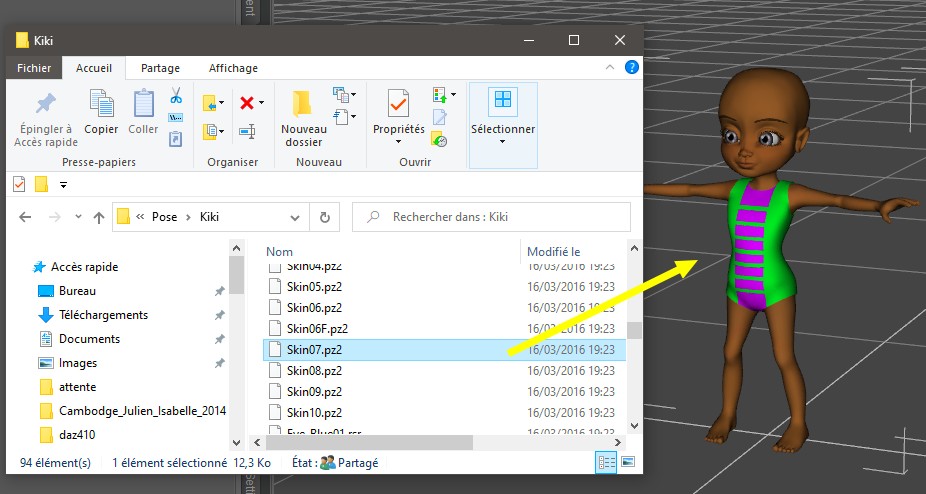The width and height of the screenshot is (926, 494).
Task: Go up one folder level
Action: click(x=99, y=217)
